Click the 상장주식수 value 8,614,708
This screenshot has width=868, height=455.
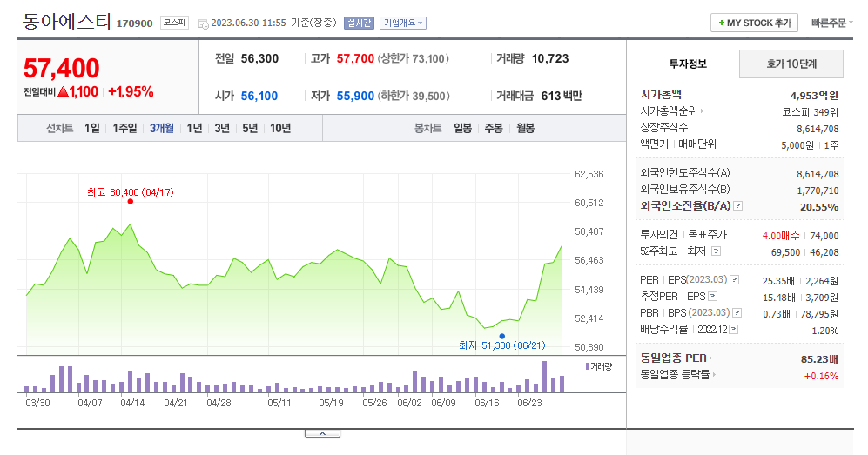818,129
